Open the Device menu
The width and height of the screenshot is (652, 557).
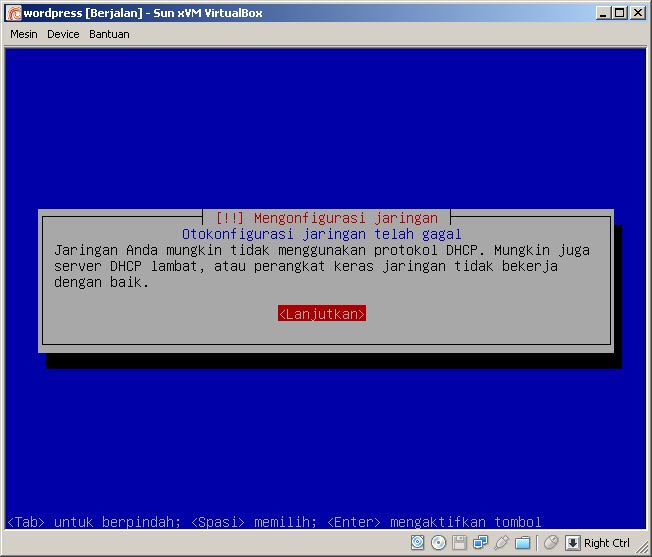click(x=63, y=34)
